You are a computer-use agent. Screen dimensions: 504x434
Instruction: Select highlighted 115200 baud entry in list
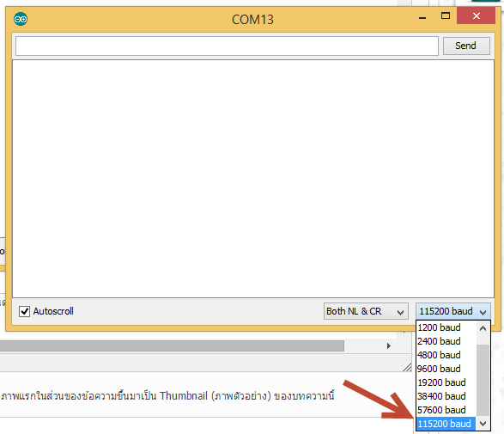click(446, 424)
